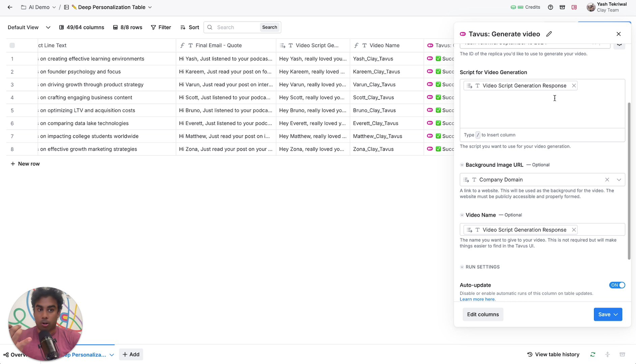Click the panel icon at bottom right
Screen dimensions: 636x364
click(622, 354)
